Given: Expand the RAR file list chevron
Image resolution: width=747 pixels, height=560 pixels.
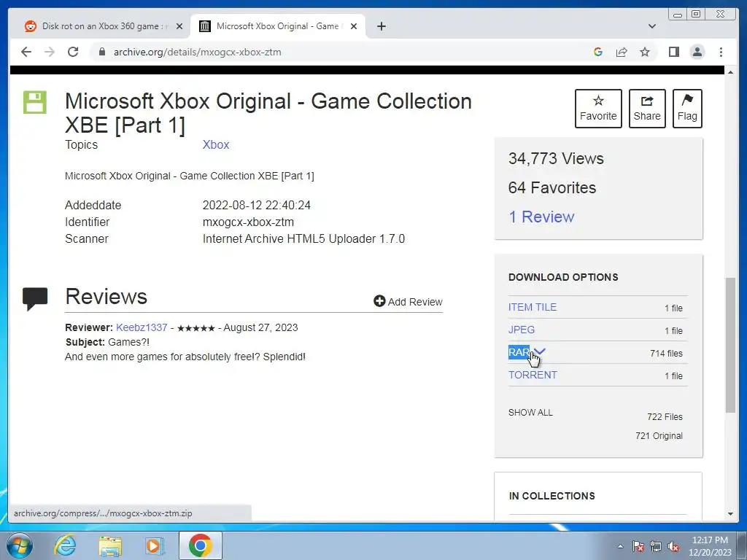Looking at the screenshot, I should [x=540, y=352].
